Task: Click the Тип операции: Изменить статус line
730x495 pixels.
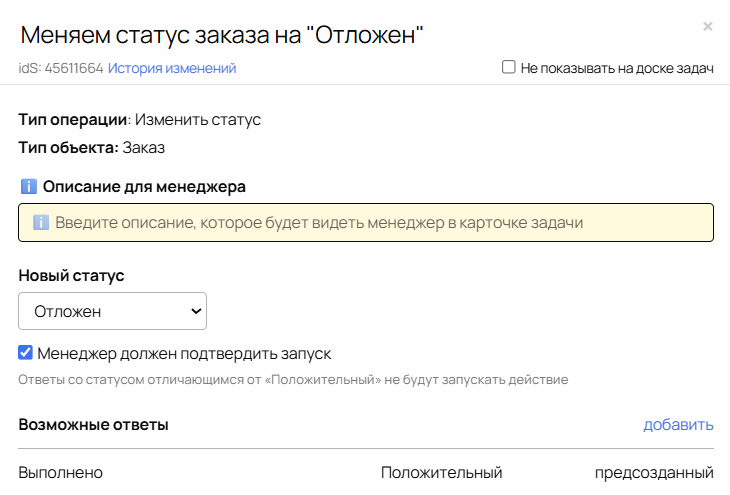Action: pos(140,120)
